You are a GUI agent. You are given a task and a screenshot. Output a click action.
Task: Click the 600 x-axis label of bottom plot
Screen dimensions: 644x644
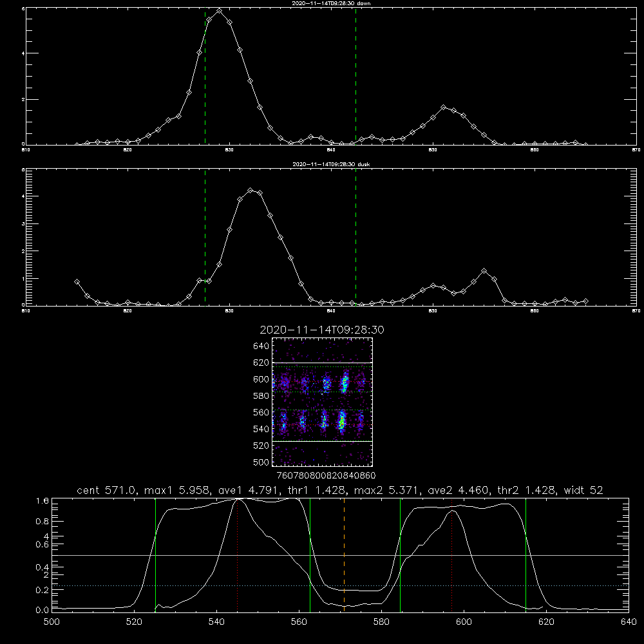[x=464, y=622]
